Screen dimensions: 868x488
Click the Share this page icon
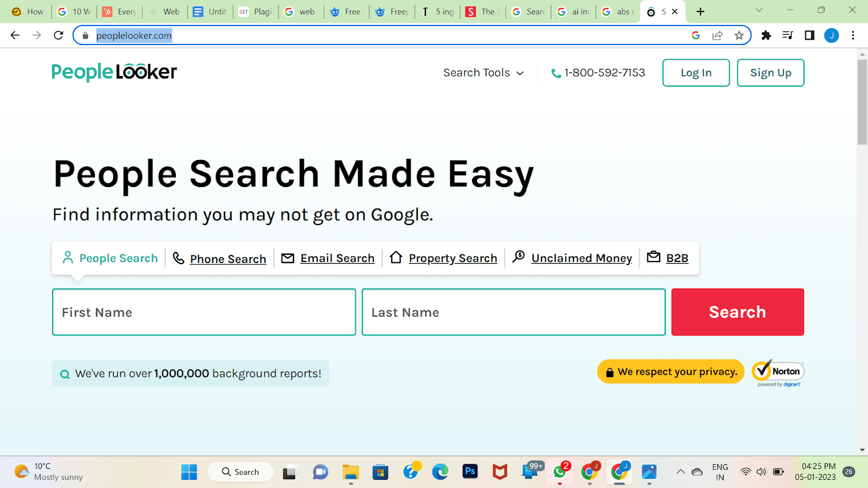coord(717,35)
